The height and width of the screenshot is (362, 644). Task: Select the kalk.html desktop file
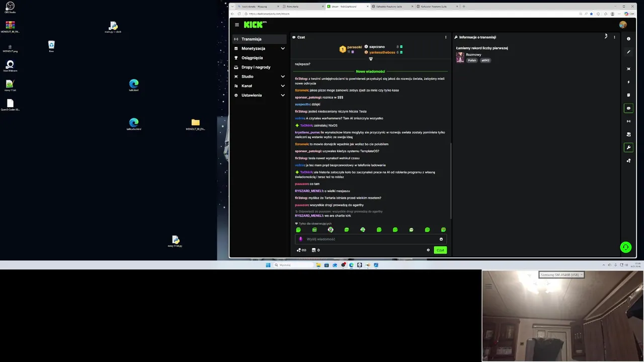coord(133,85)
